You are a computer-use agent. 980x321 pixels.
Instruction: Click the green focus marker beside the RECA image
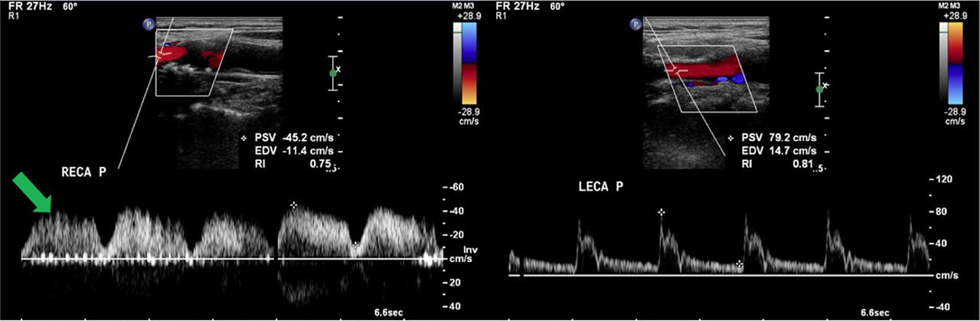pos(332,73)
